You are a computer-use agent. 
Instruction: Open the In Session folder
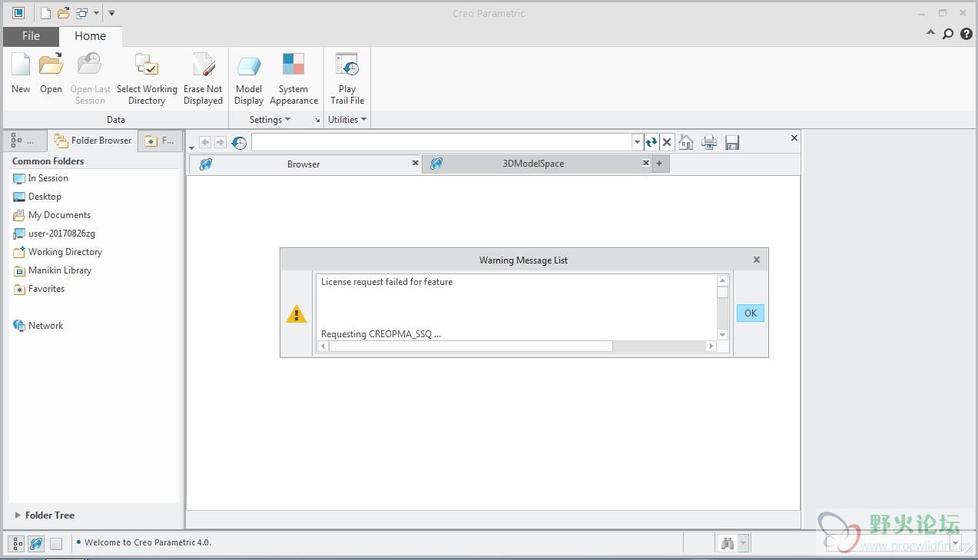pyautogui.click(x=41, y=178)
